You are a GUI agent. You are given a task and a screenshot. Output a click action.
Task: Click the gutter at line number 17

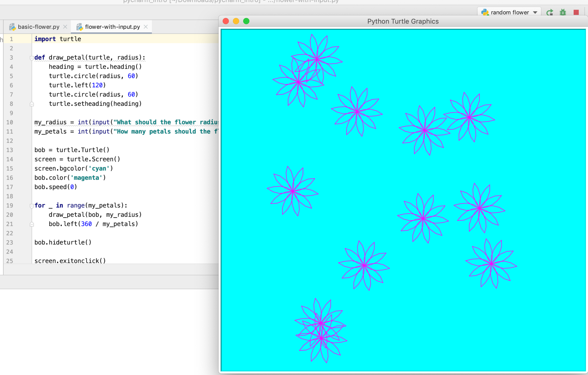(10, 187)
